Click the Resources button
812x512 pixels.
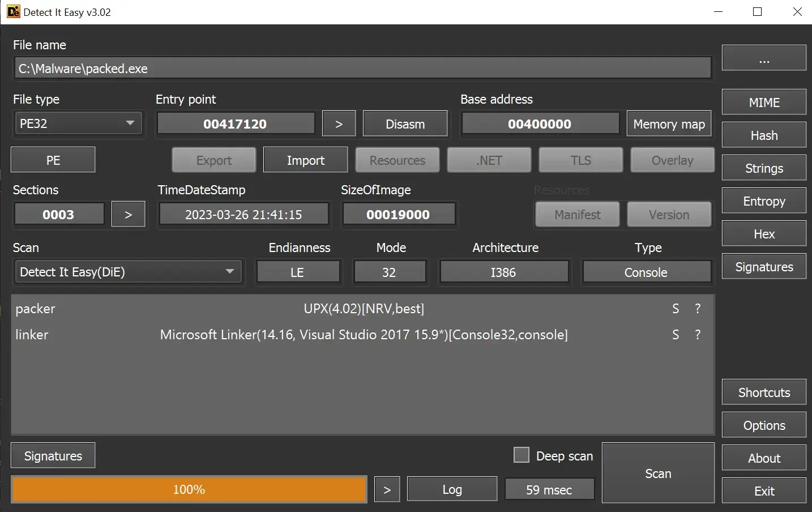[x=397, y=160]
